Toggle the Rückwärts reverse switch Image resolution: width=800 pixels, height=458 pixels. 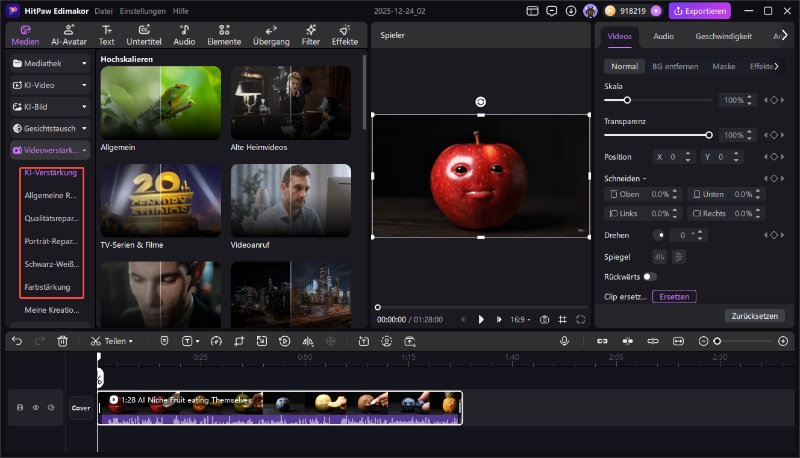(650, 276)
